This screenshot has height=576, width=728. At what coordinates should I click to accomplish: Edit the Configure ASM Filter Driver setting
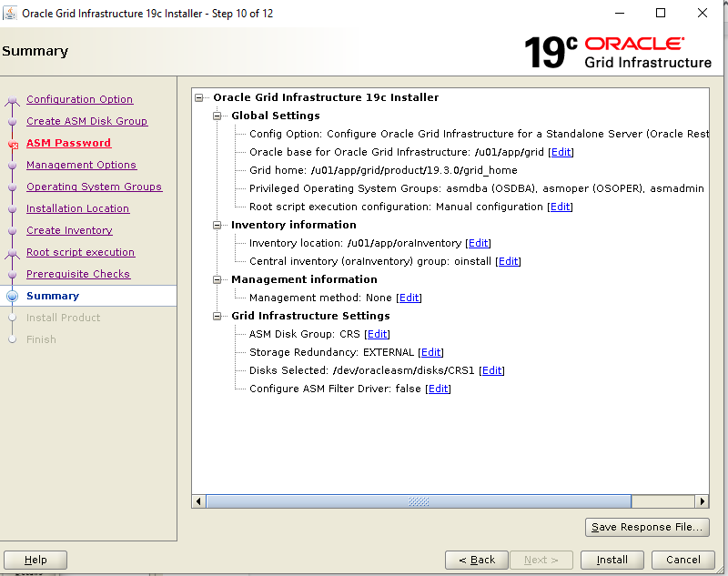pyautogui.click(x=439, y=389)
